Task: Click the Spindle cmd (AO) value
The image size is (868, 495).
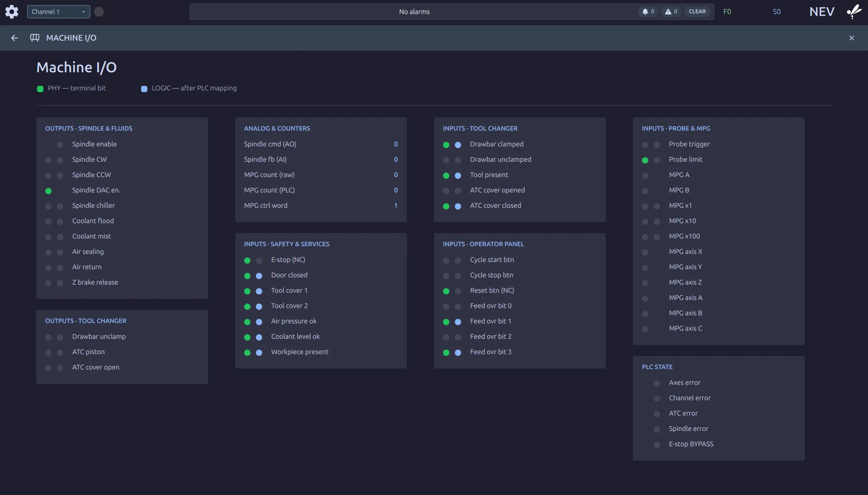Action: point(396,144)
